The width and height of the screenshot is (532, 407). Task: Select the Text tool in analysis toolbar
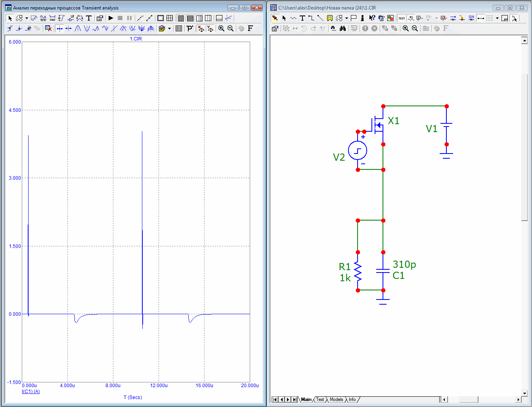coord(89,18)
